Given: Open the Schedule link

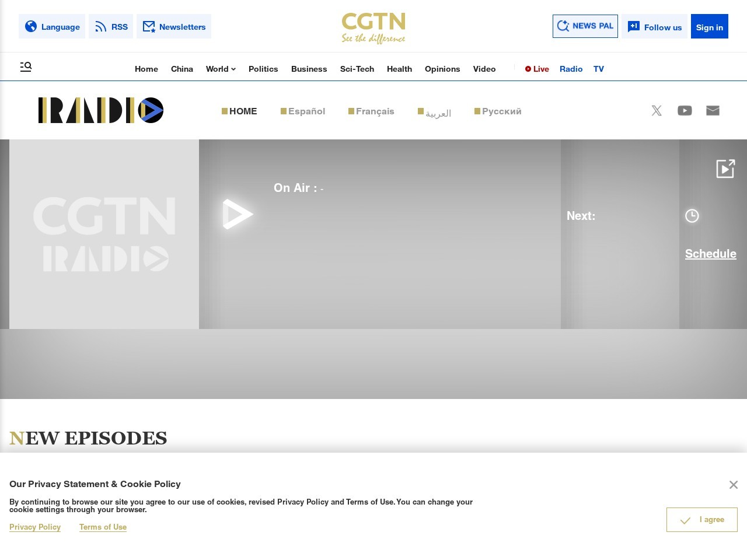Looking at the screenshot, I should pyautogui.click(x=710, y=254).
